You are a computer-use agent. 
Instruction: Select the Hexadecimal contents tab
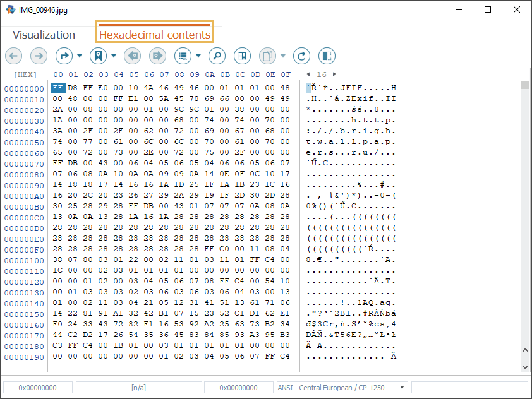(155, 35)
